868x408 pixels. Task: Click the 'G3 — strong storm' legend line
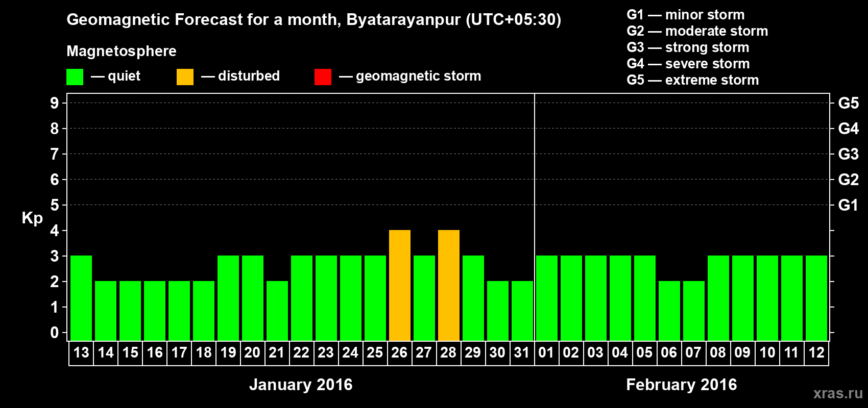click(688, 47)
